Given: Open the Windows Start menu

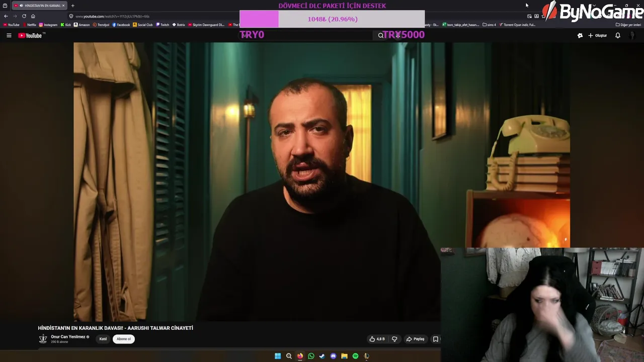Looking at the screenshot, I should 278,356.
